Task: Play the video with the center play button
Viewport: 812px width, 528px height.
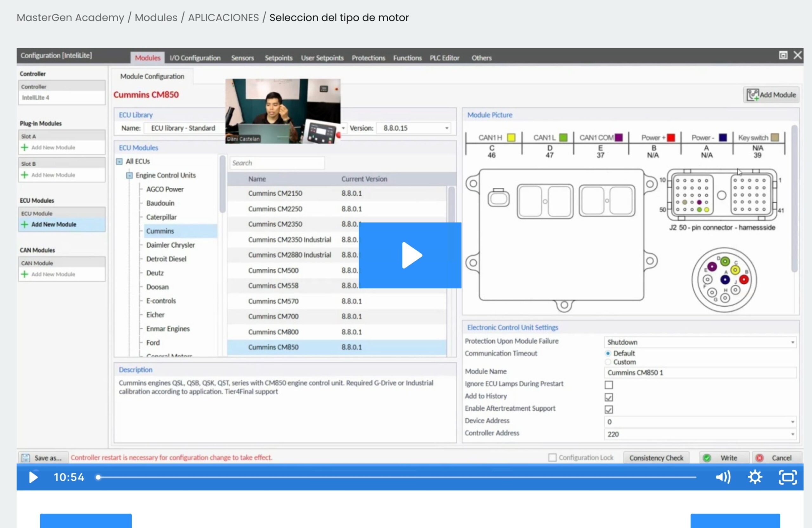Action: click(410, 255)
